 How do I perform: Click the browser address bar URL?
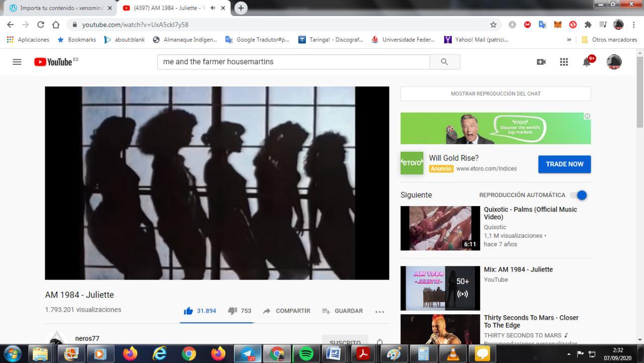135,25
